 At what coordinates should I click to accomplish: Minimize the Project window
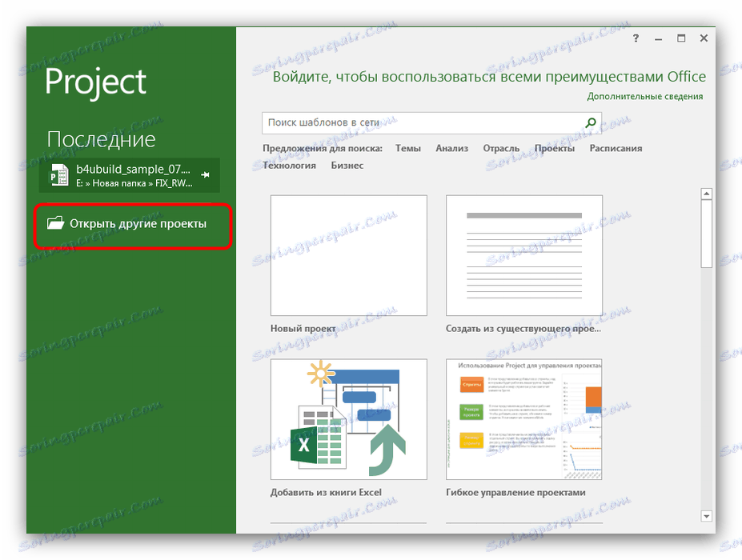[x=658, y=38]
